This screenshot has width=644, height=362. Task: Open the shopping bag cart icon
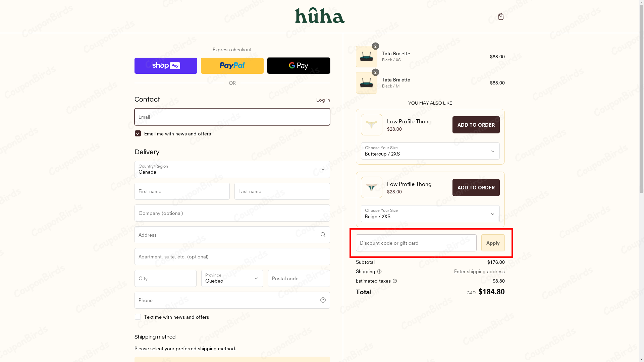tap(500, 16)
